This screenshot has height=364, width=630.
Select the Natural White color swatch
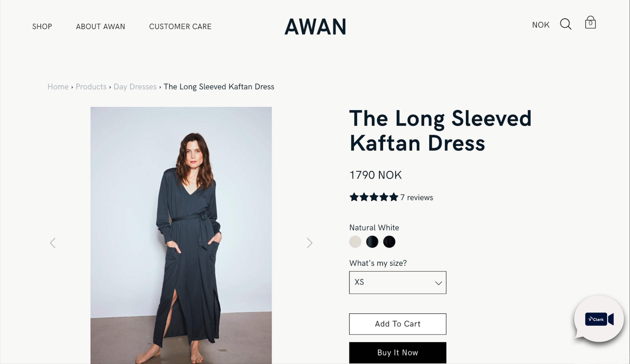point(355,242)
